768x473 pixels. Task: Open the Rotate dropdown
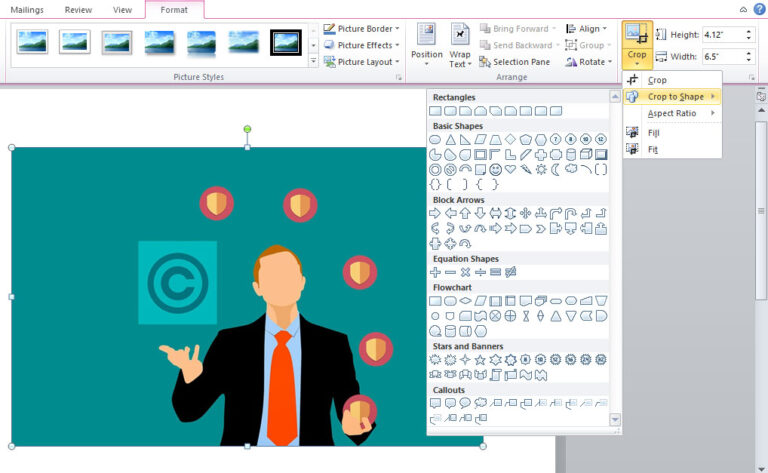coord(588,62)
